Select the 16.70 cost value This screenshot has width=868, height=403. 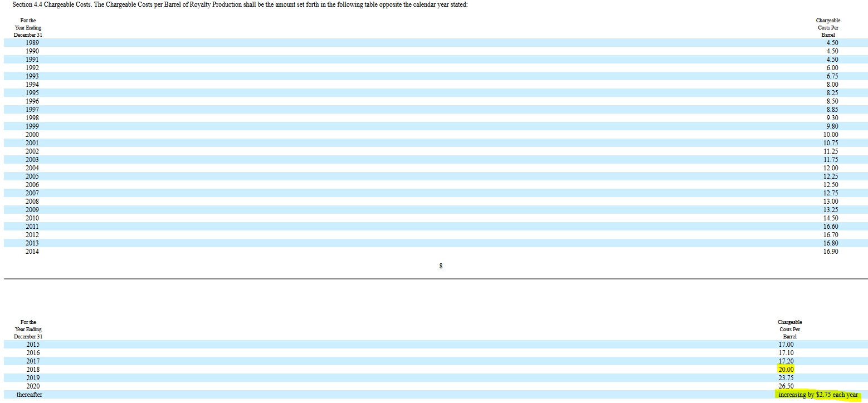(831, 234)
